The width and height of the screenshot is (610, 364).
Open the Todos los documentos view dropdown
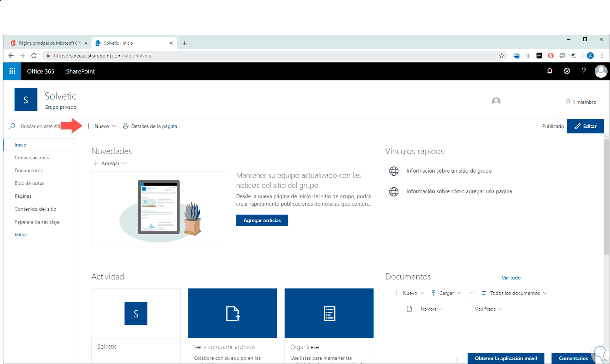pos(514,293)
